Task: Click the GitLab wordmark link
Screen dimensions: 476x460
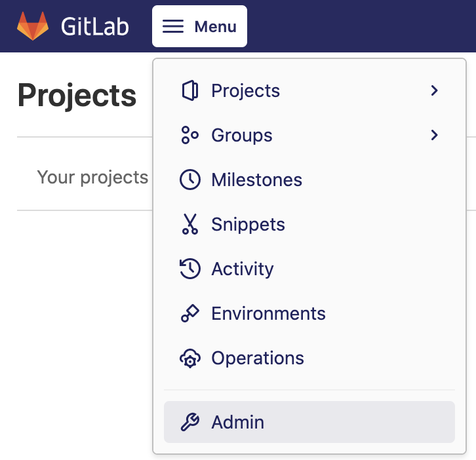Action: tap(94, 27)
